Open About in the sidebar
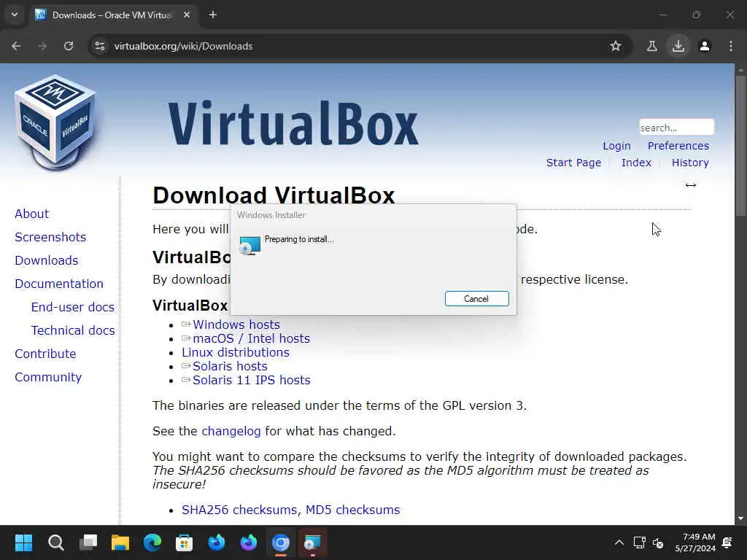This screenshot has width=747, height=560. click(31, 214)
